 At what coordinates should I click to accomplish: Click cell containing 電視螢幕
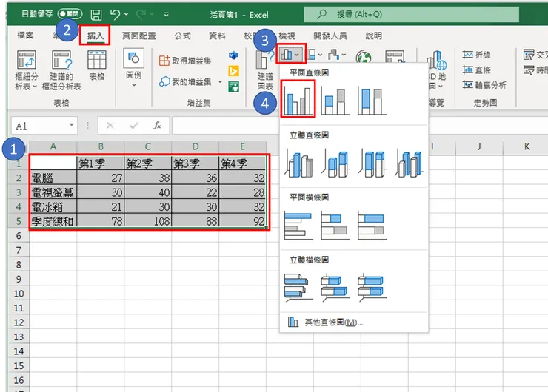(53, 192)
